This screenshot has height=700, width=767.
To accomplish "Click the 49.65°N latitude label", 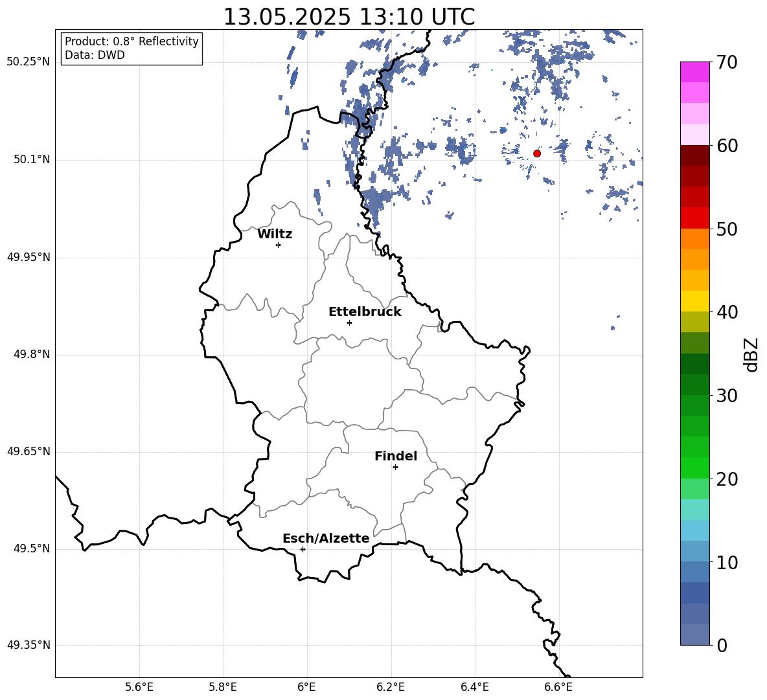I will tap(29, 451).
